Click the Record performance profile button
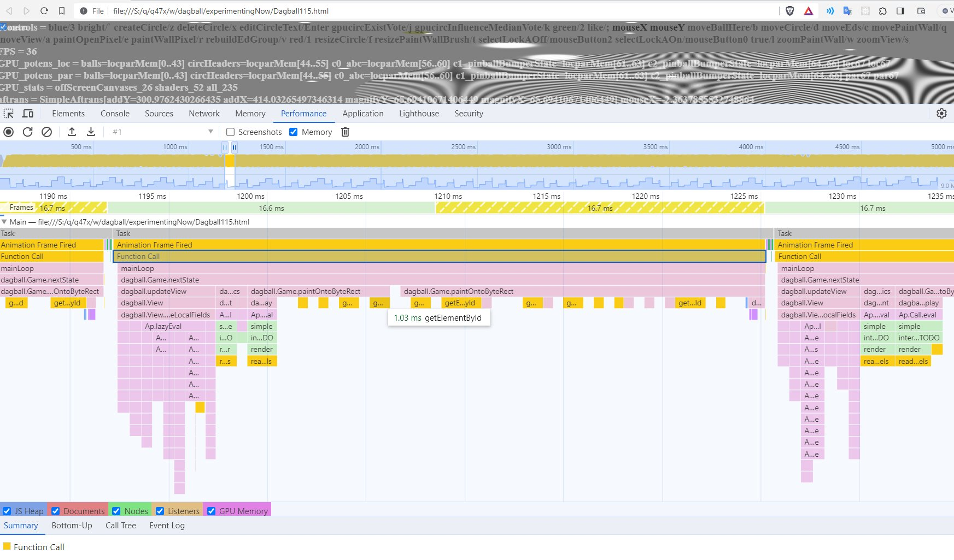This screenshot has height=560, width=954. [x=9, y=132]
